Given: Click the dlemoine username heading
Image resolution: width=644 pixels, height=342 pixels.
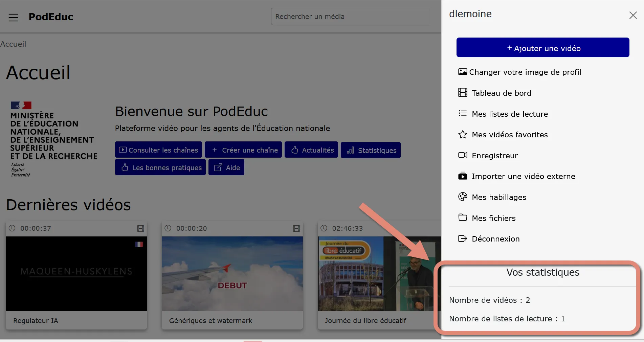Looking at the screenshot, I should pos(470,14).
